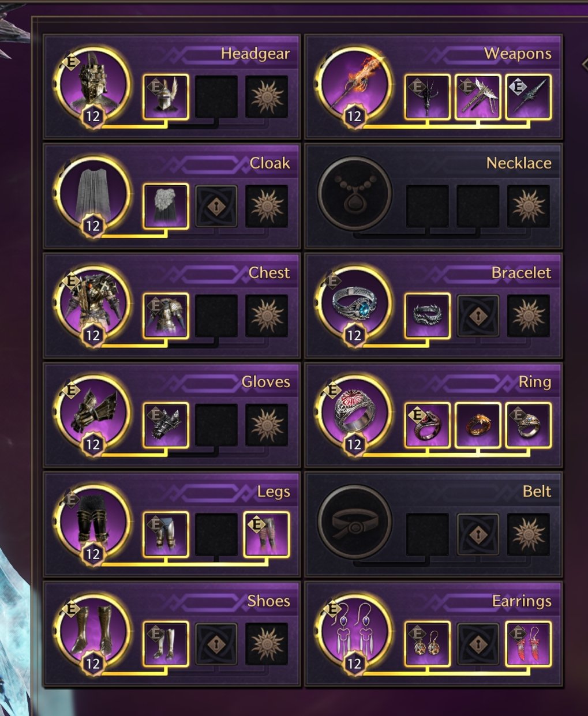
Task: Click the equipped Gloves gauntlet icon
Action: pyautogui.click(x=92, y=412)
